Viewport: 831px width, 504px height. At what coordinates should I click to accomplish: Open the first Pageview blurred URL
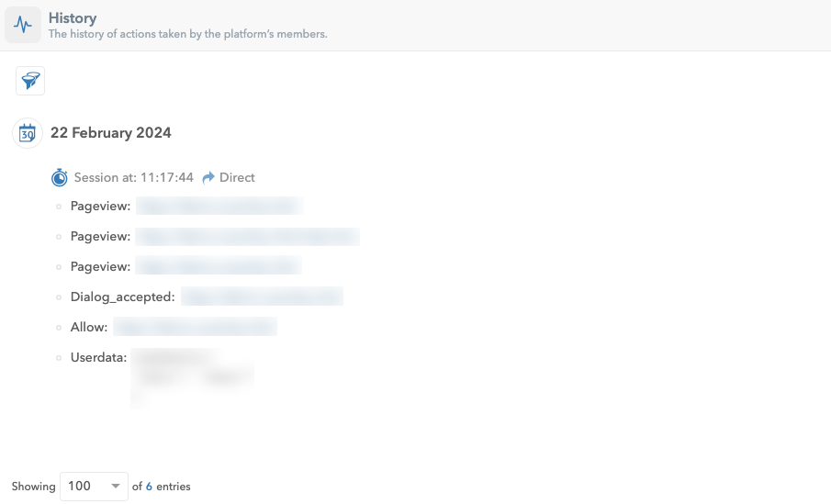(219, 206)
